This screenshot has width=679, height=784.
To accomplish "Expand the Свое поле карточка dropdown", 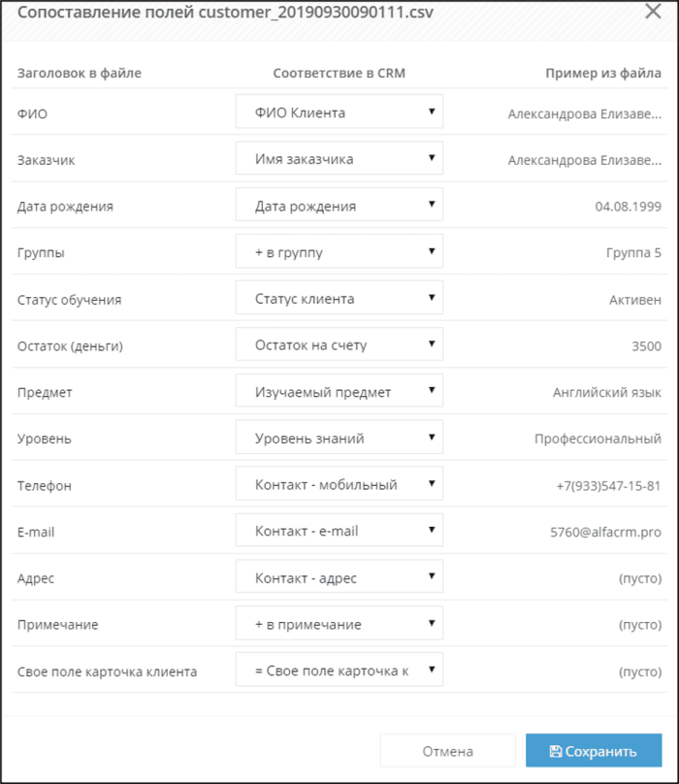I will (339, 670).
